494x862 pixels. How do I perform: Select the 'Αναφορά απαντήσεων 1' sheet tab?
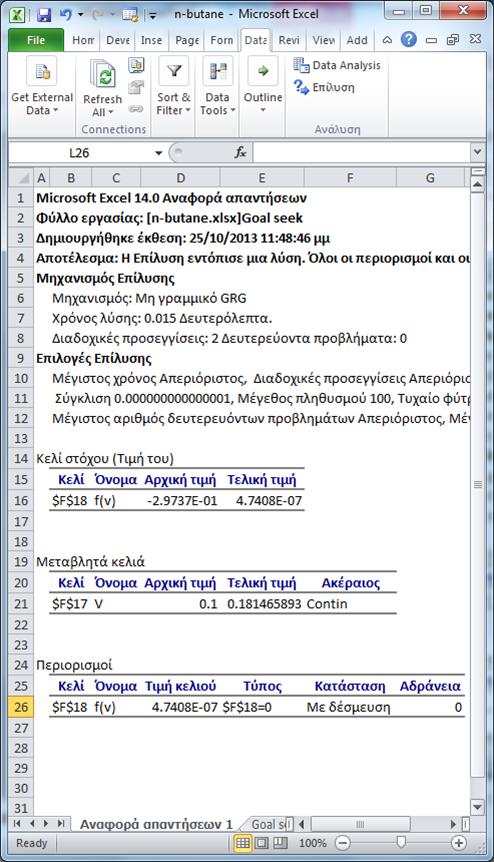pyautogui.click(x=156, y=824)
